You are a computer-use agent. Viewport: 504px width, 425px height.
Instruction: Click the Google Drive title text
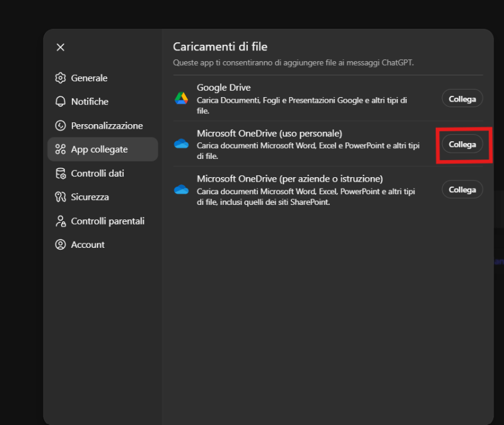pos(224,88)
